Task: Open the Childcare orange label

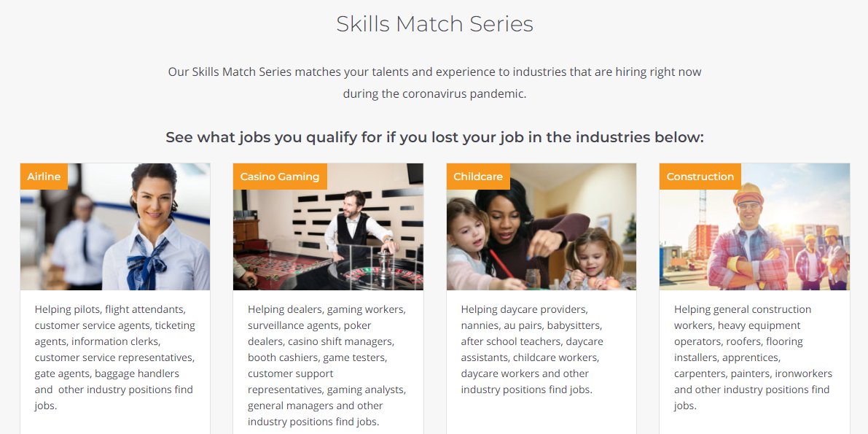Action: 478,177
